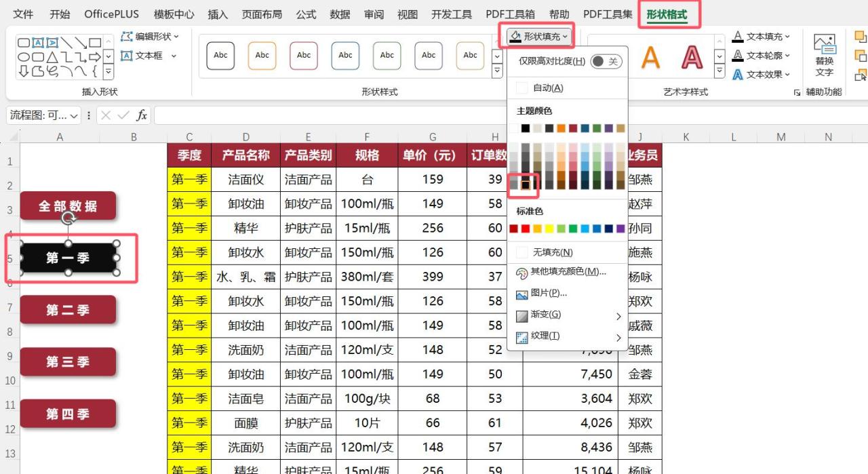Open the Shape Fill (形状填充) dropdown arrow
This screenshot has width=868, height=474.
click(566, 37)
